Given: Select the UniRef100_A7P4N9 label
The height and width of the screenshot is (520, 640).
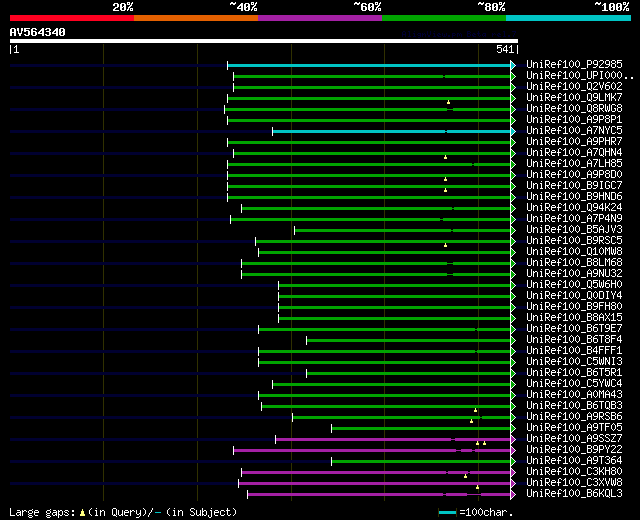Looking at the screenshot, I should pyautogui.click(x=574, y=218).
